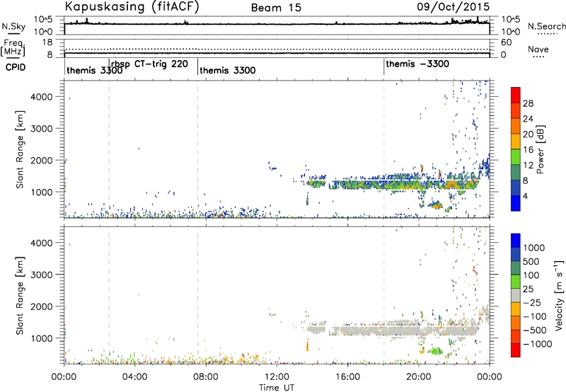
Task: Click the 'themis -3300' CPID label
Action: click(417, 64)
